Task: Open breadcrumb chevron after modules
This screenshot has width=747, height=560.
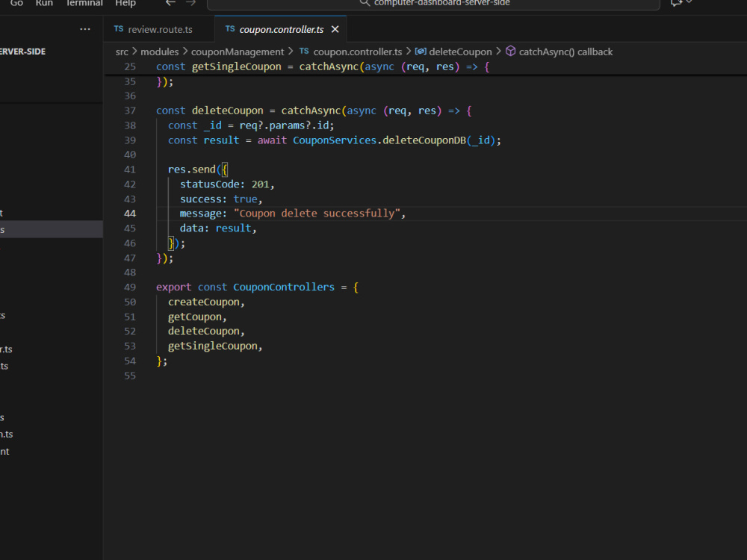Action: point(185,52)
